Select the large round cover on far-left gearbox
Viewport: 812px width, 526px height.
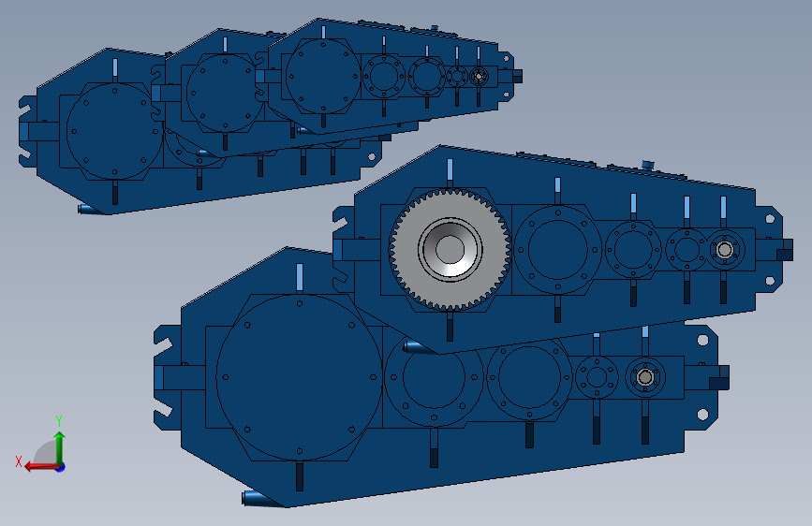tap(114, 131)
